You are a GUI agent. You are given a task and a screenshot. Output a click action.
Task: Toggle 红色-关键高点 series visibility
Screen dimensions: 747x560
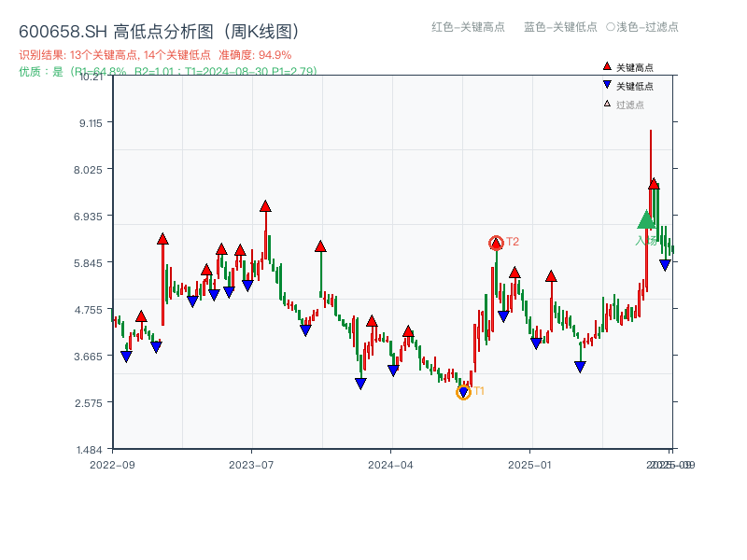pos(467,27)
